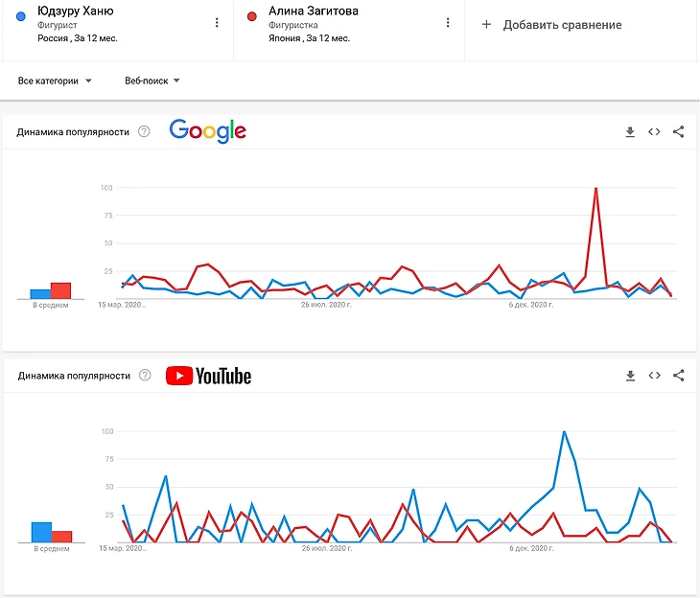Open embed code for YouTube chart
Screen dimensions: 700x598
[x=654, y=376]
